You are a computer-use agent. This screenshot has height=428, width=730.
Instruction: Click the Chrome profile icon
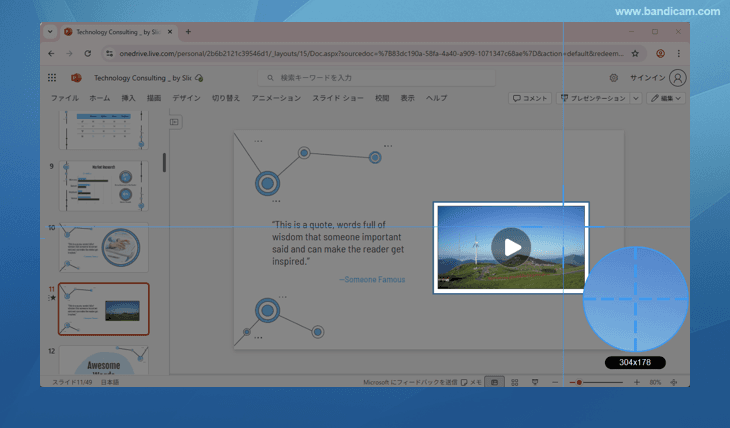660,54
